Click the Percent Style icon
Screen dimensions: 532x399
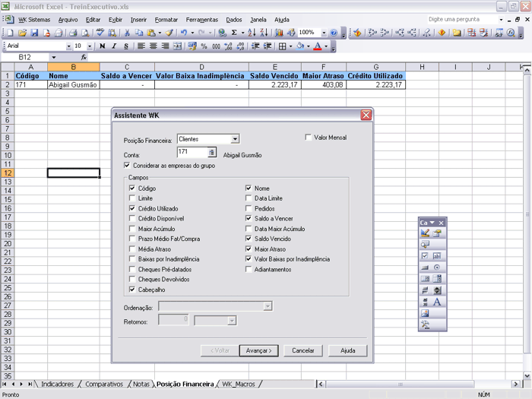click(x=205, y=46)
